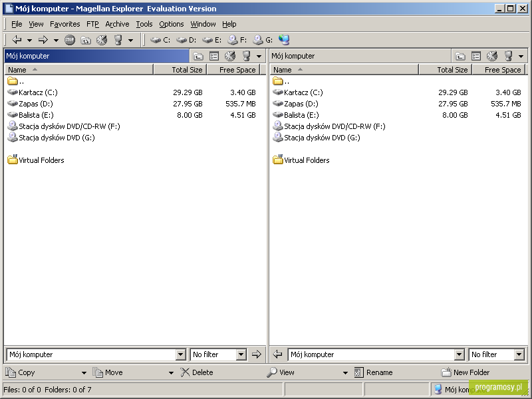Open the FTP menu
The height and width of the screenshot is (399, 532).
point(92,24)
